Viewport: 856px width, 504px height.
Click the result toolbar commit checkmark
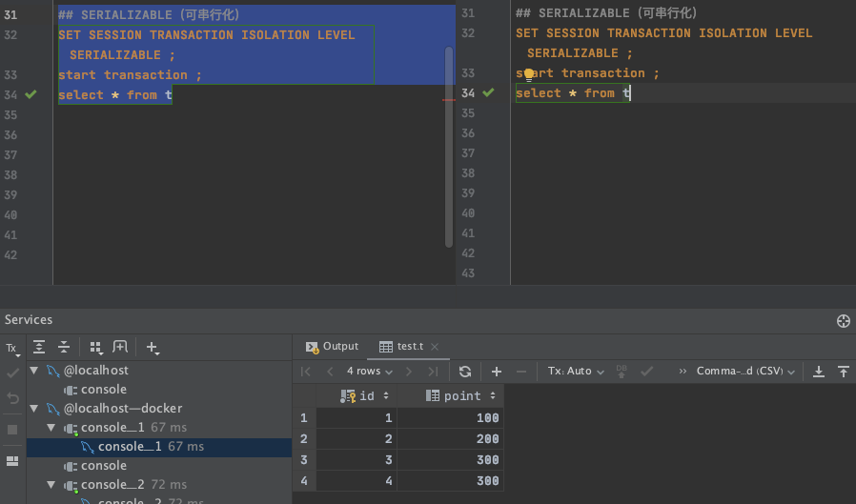pyautogui.click(x=647, y=372)
